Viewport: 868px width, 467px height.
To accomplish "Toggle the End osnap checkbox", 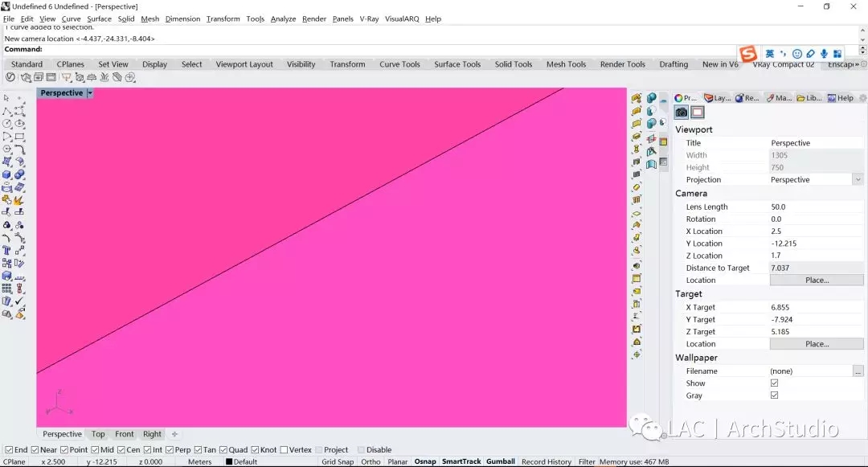I will tap(9, 450).
